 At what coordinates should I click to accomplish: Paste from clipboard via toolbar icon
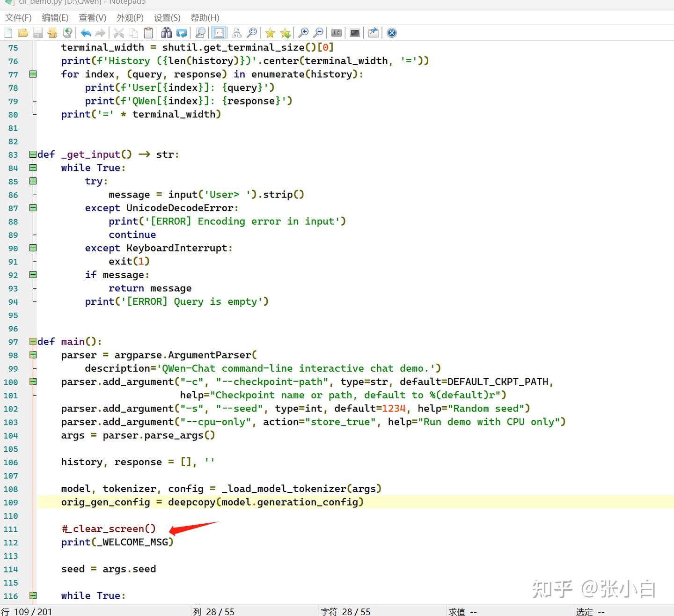148,32
